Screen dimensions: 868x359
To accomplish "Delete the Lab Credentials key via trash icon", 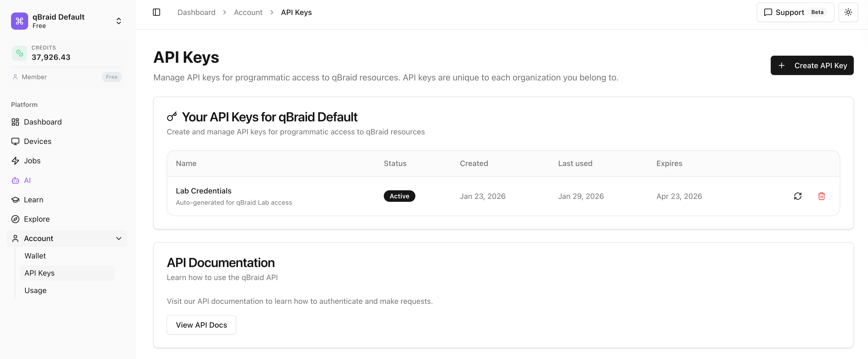I will pyautogui.click(x=821, y=196).
